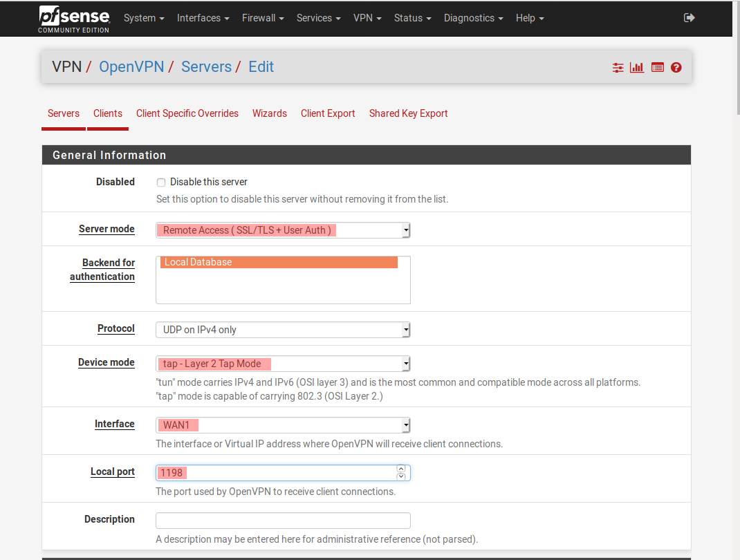This screenshot has height=560, width=740.
Task: Open related settings sliders icon
Action: 618,68
